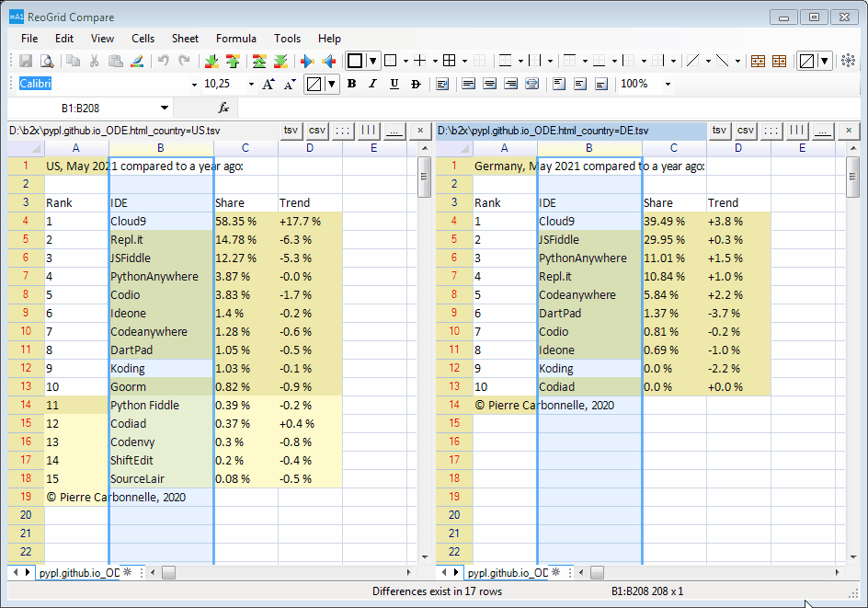Click the Redo arrow icon
Image resolution: width=868 pixels, height=608 pixels.
coord(184,61)
